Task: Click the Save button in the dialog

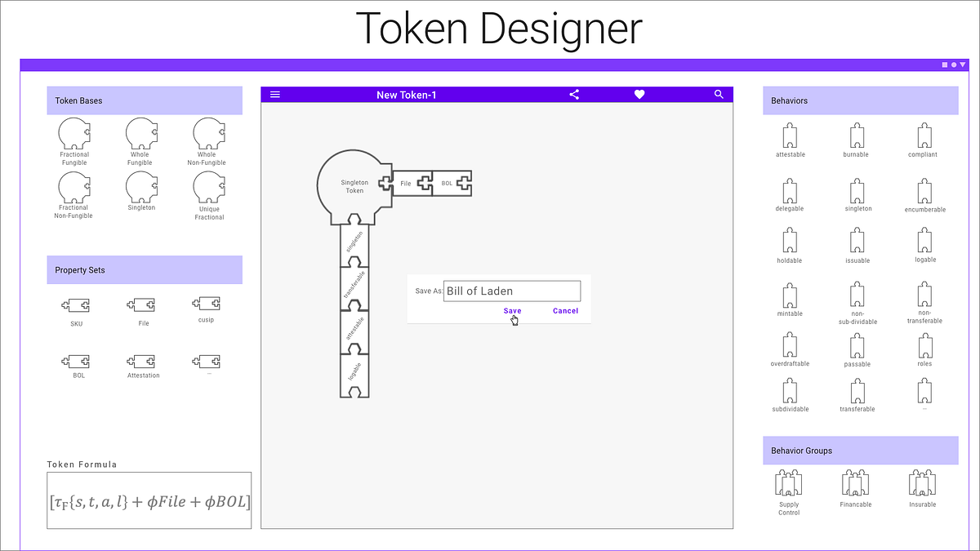Action: point(512,311)
